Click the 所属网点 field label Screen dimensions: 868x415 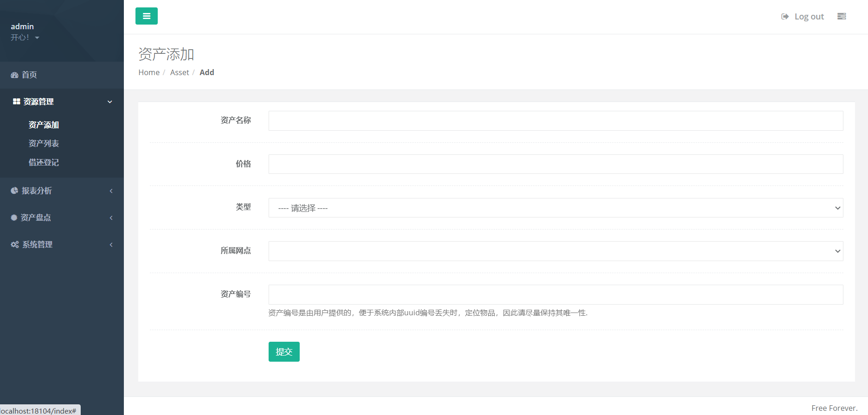click(236, 251)
